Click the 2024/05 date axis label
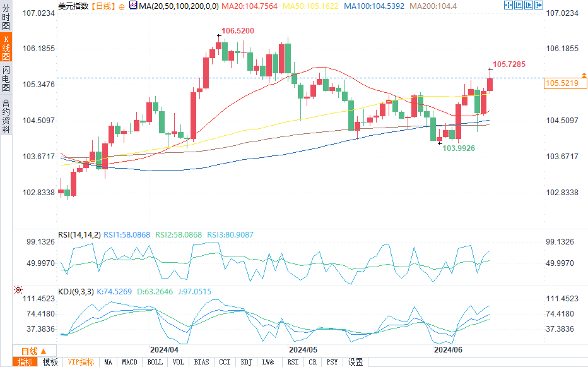Image resolution: width=588 pixels, height=367 pixels. [303, 350]
